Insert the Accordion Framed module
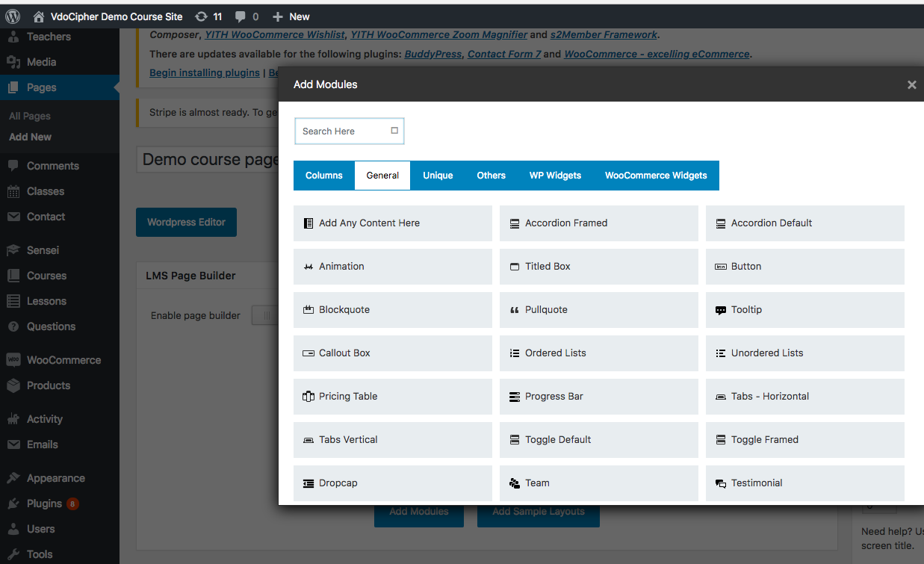 (599, 223)
